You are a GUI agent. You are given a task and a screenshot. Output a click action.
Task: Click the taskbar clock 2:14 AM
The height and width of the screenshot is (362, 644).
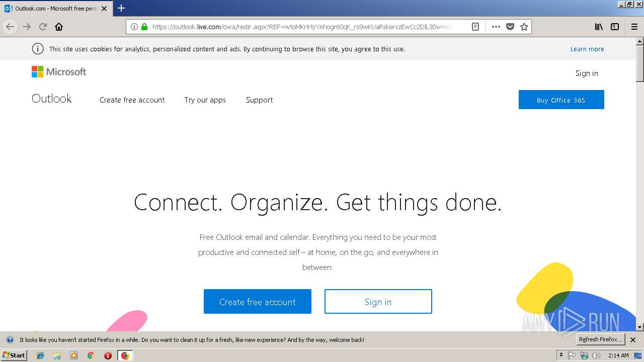[x=618, y=355]
